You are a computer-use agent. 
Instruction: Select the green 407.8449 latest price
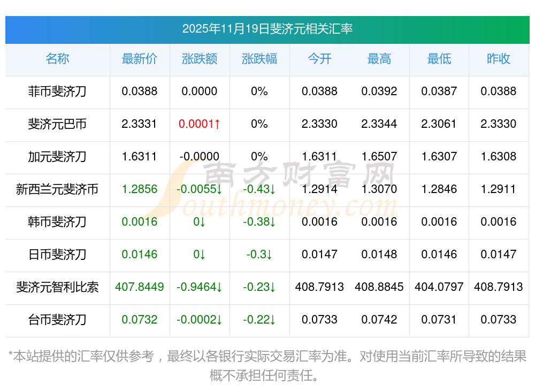[139, 287]
